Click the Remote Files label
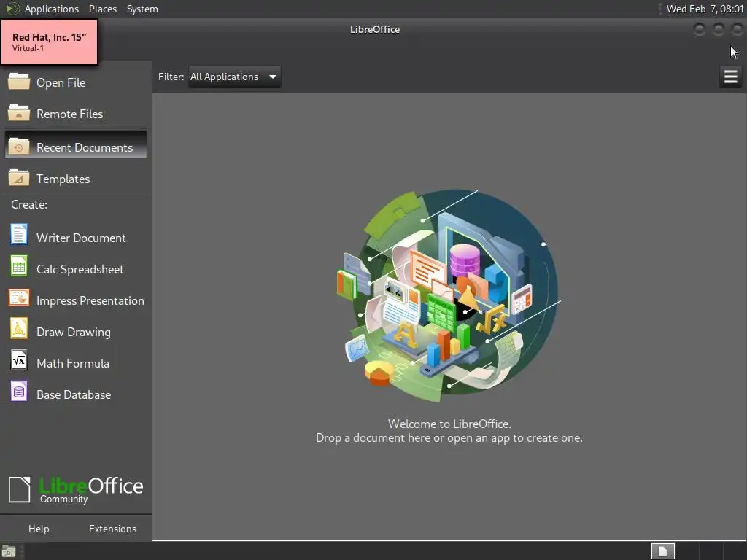747x560 pixels. pyautogui.click(x=69, y=114)
